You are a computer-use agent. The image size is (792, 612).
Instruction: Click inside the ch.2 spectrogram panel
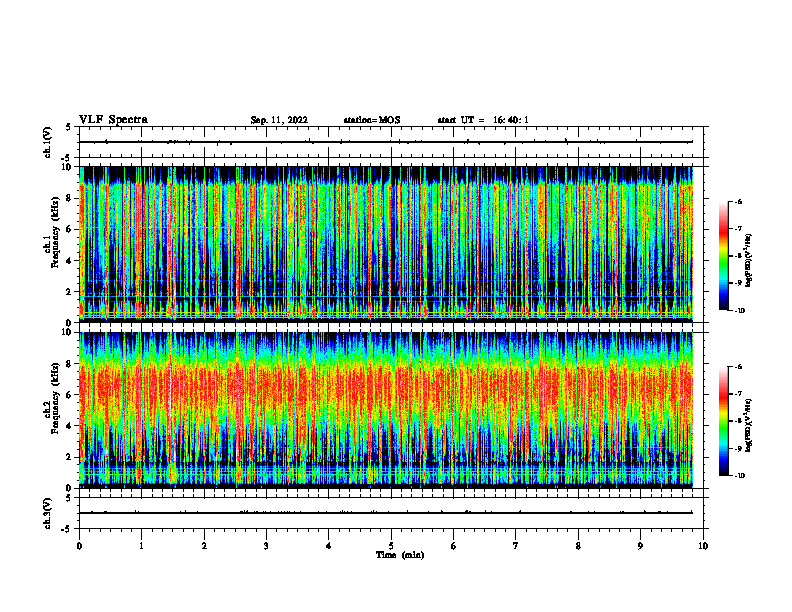coord(386,410)
